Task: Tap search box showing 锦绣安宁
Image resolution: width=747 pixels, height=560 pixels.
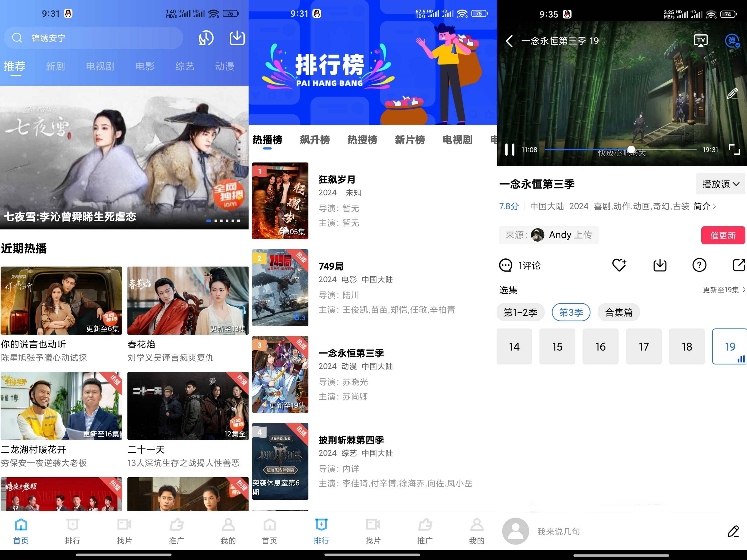Action: pyautogui.click(x=93, y=38)
